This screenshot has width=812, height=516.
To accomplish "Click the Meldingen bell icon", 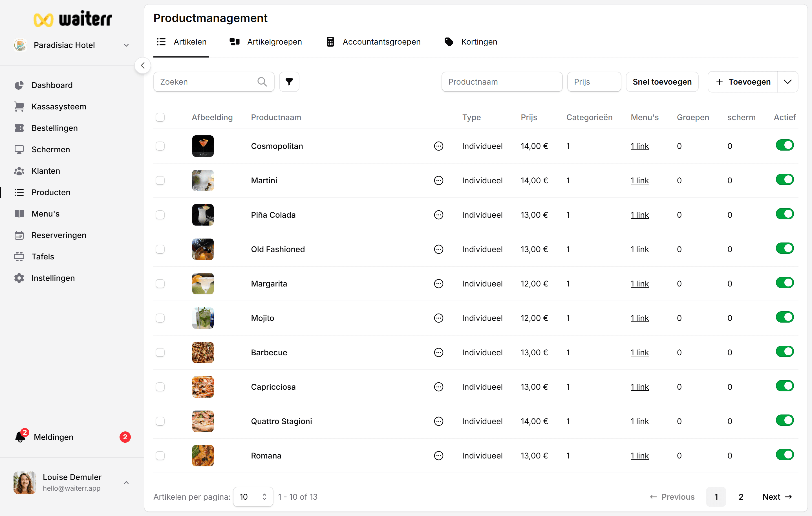I will [20, 437].
